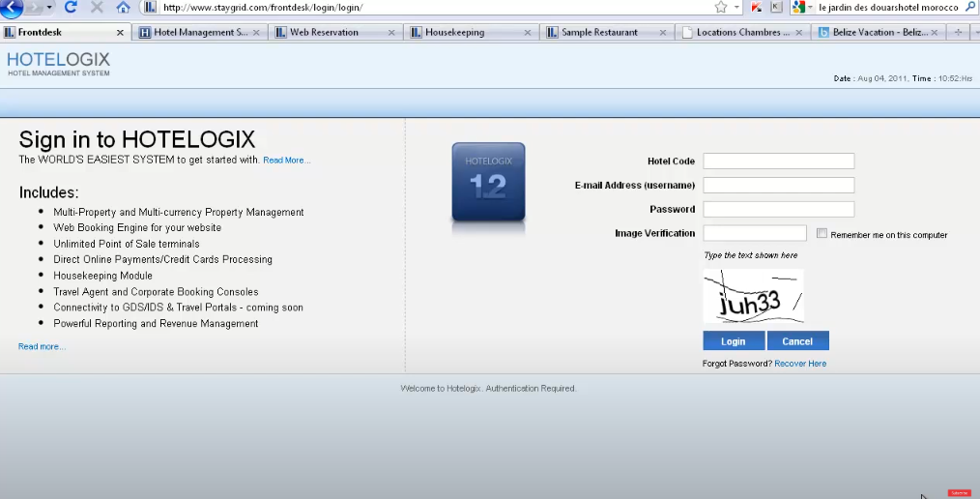Screen dimensions: 980x499
Task: Click "Connectivity to GDS/IDS & Travel Portals" text
Action: 145,308
